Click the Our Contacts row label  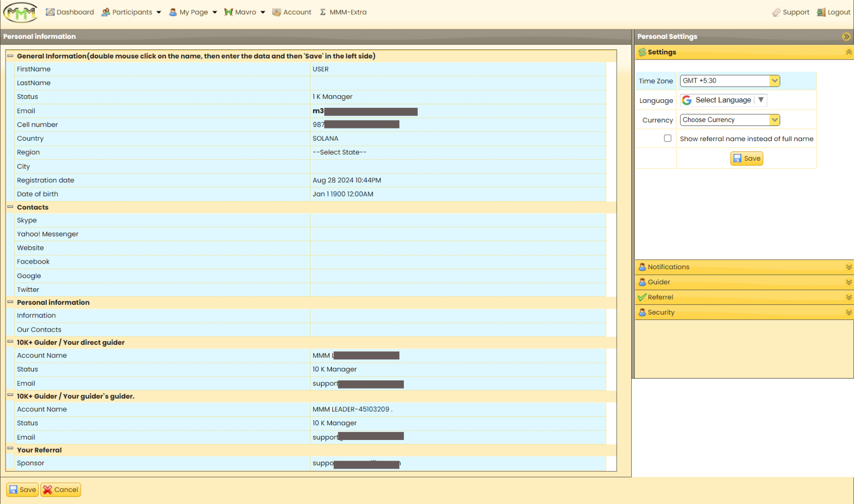point(39,330)
